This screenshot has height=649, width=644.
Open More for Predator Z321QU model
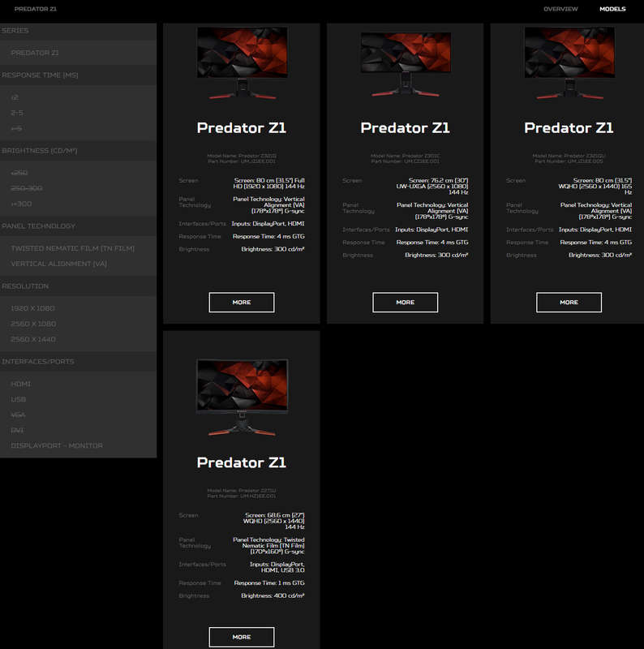point(569,302)
